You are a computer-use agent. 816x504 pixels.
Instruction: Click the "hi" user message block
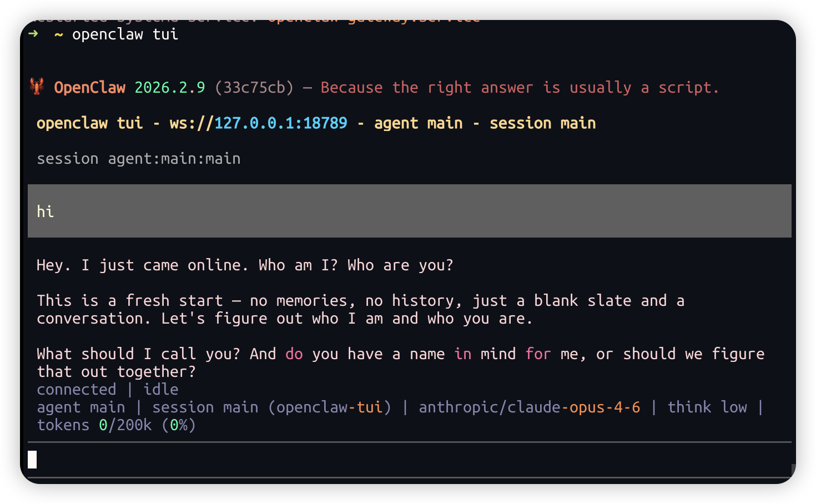tap(409, 211)
